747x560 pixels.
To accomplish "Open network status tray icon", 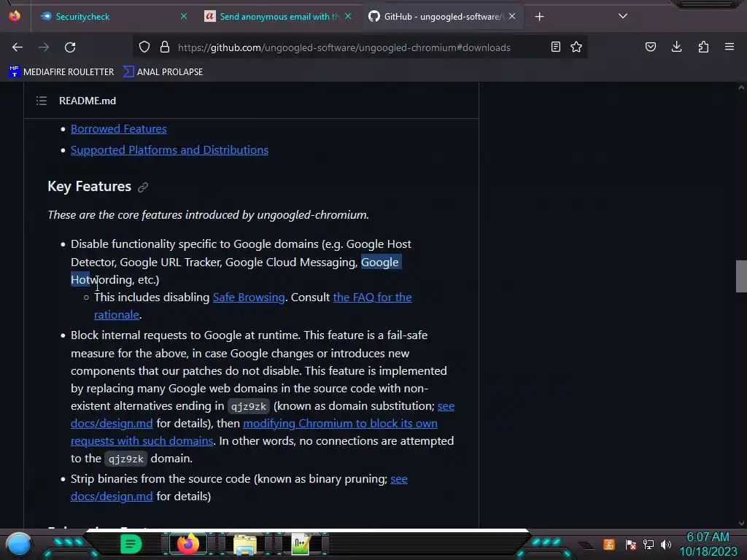I will point(649,544).
